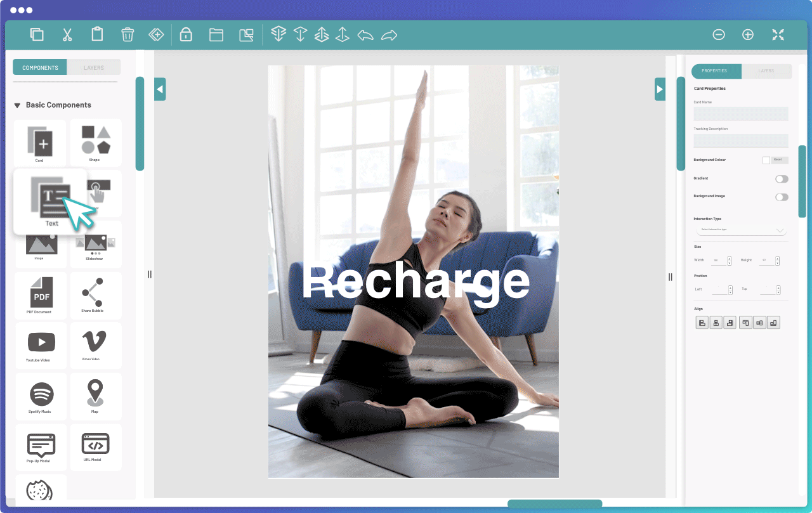Undo the last action
This screenshot has height=513, width=812.
click(365, 35)
